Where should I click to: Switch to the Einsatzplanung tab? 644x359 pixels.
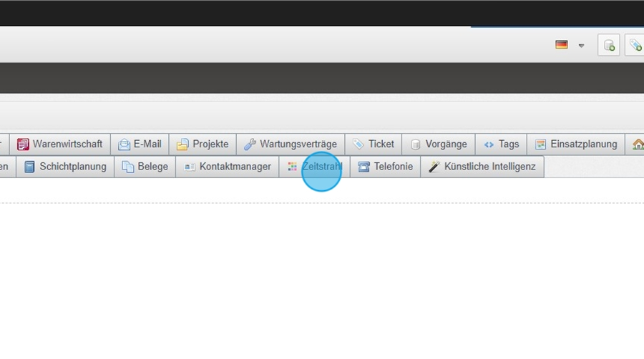(x=575, y=144)
